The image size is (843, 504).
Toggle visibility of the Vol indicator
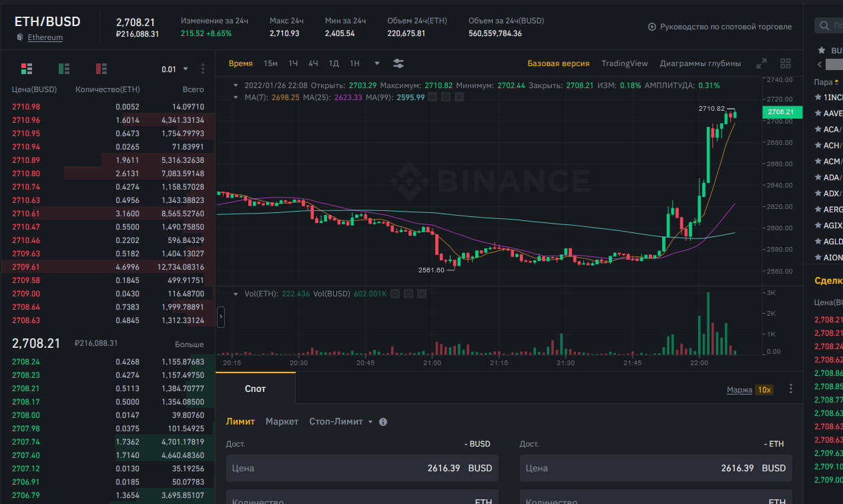[x=396, y=294]
